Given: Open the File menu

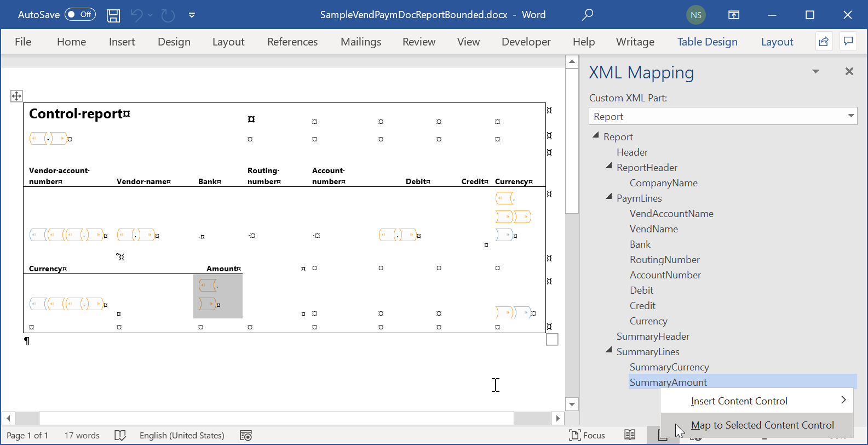Looking at the screenshot, I should pyautogui.click(x=23, y=42).
